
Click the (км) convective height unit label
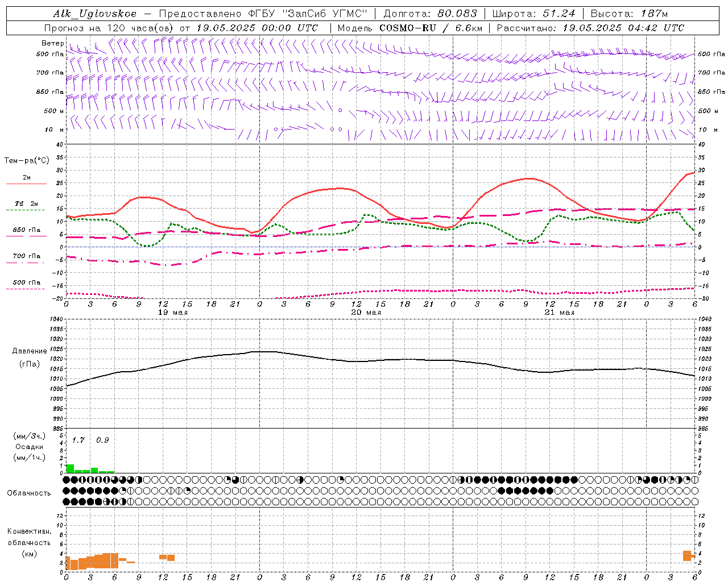tap(29, 554)
